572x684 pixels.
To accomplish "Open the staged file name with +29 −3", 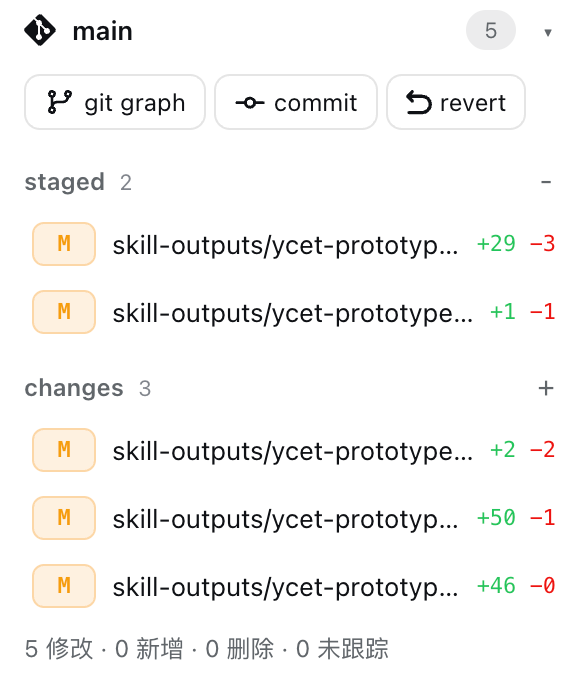I will (286, 245).
